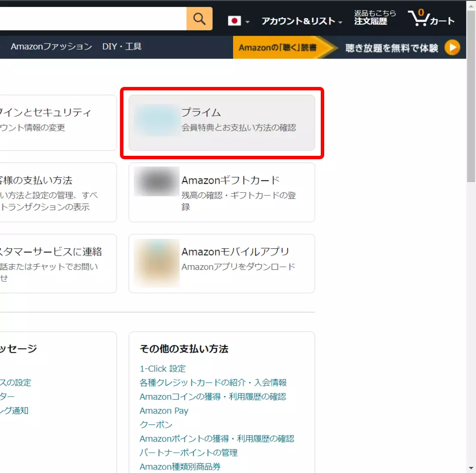Click the 残高の確認・ギフトカードの登録 description
The width and height of the screenshot is (476, 473).
tap(239, 201)
